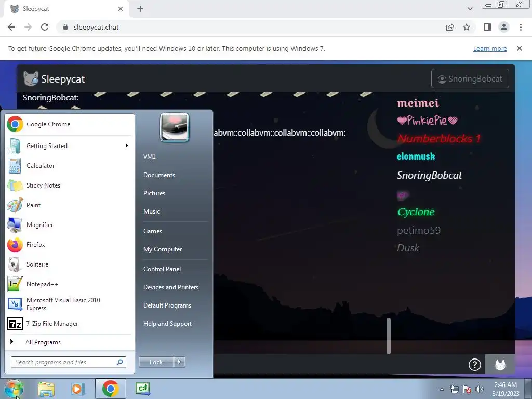Viewport: 532px width, 399px height.
Task: Click the cat face button at bottom right
Action: pyautogui.click(x=500, y=365)
